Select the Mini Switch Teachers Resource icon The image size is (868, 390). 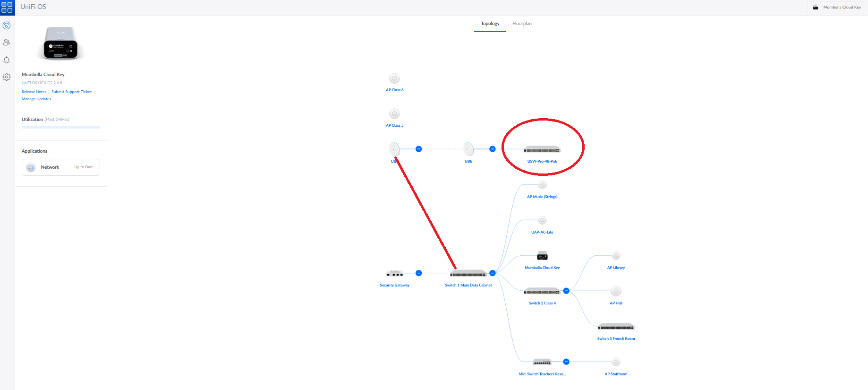542,362
